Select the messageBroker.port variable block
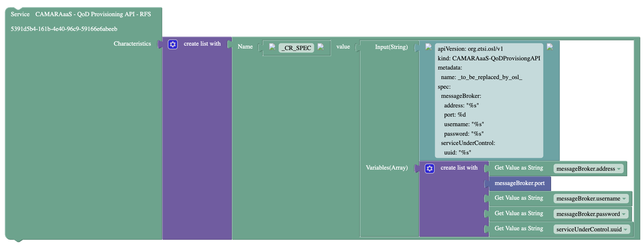This screenshot has width=644, height=245. click(x=519, y=183)
